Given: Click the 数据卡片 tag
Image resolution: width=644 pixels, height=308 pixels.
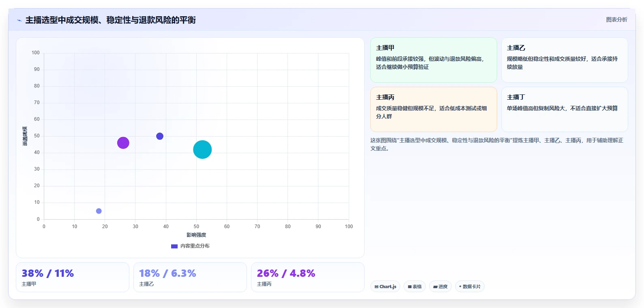Looking at the screenshot, I should pyautogui.click(x=470, y=287).
